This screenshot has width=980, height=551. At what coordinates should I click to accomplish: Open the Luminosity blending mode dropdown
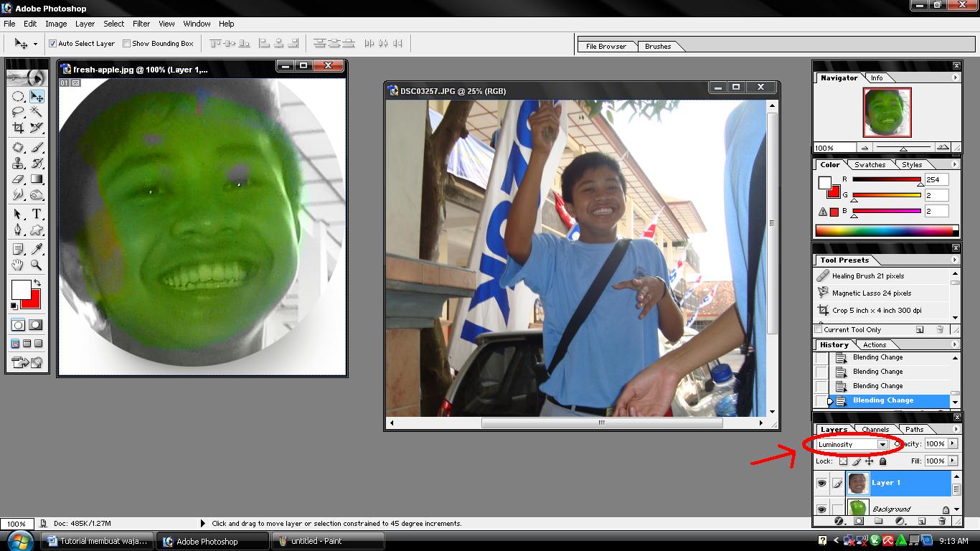point(882,444)
